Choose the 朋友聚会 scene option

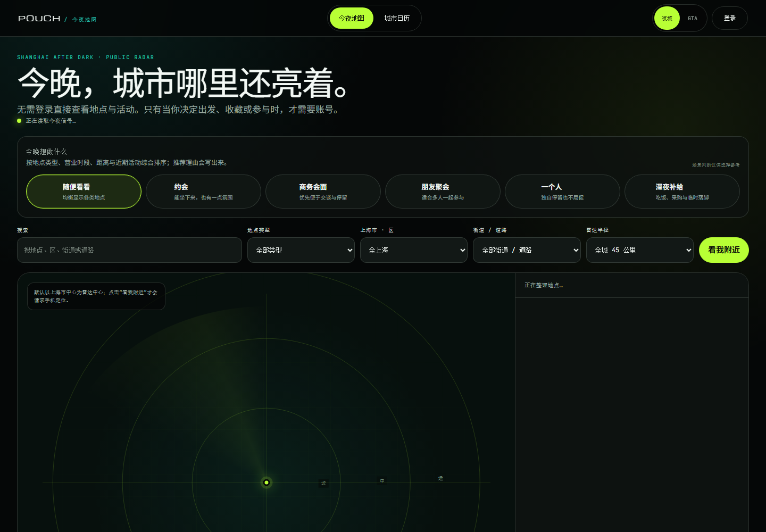click(443, 192)
